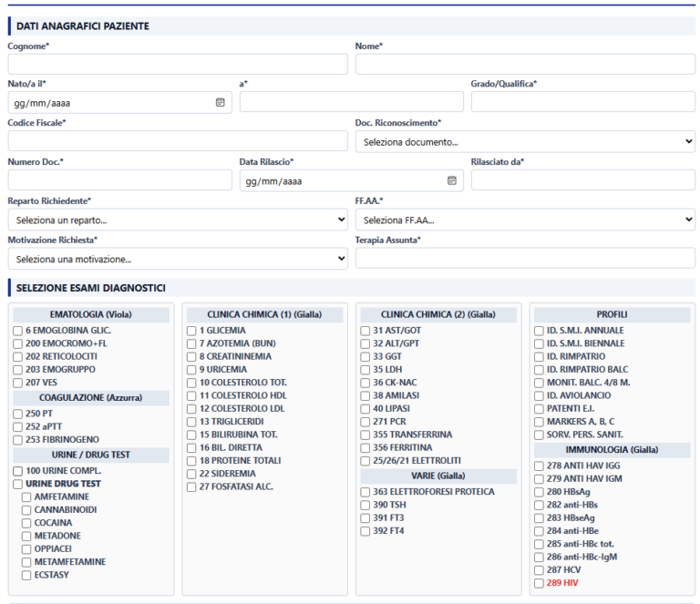Tick the 1 GLICEMIA checkbox

click(191, 331)
